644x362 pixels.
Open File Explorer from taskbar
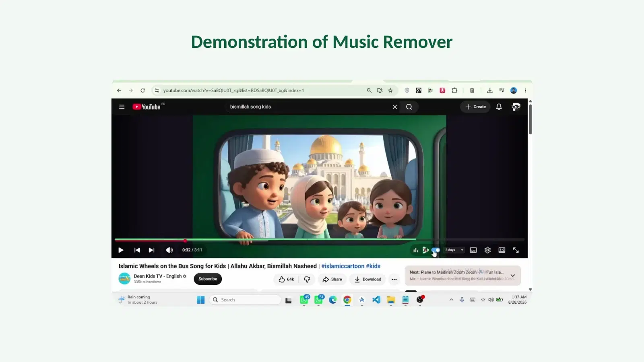[391, 300]
